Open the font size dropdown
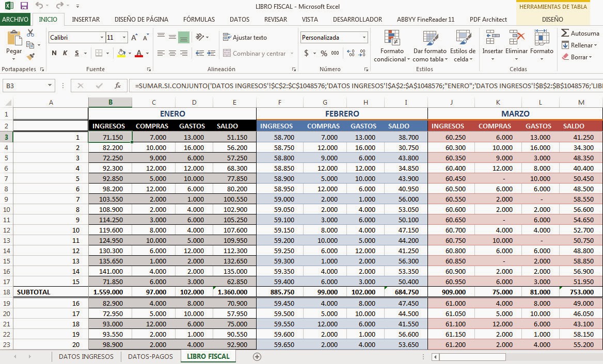Viewport: 603px width, 364px height. (x=123, y=37)
